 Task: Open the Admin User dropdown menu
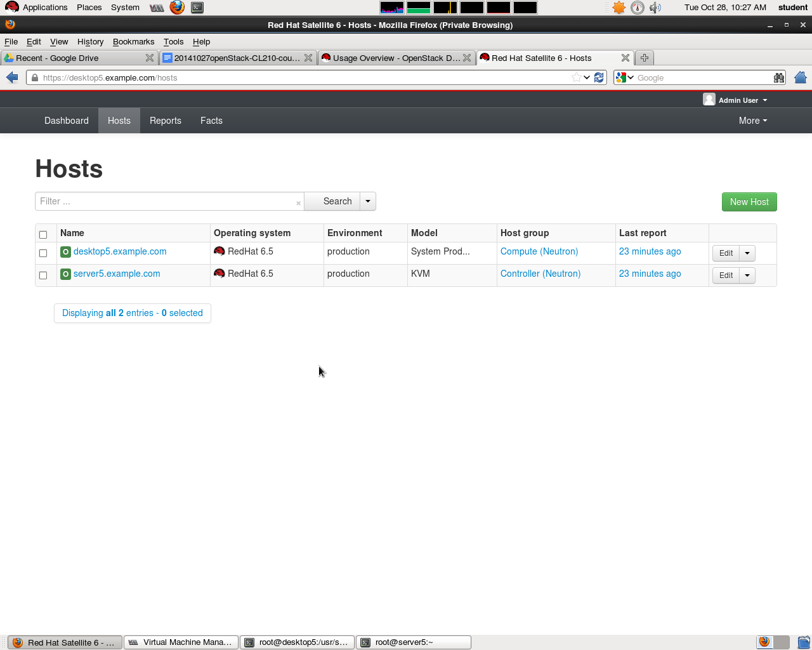pos(743,100)
